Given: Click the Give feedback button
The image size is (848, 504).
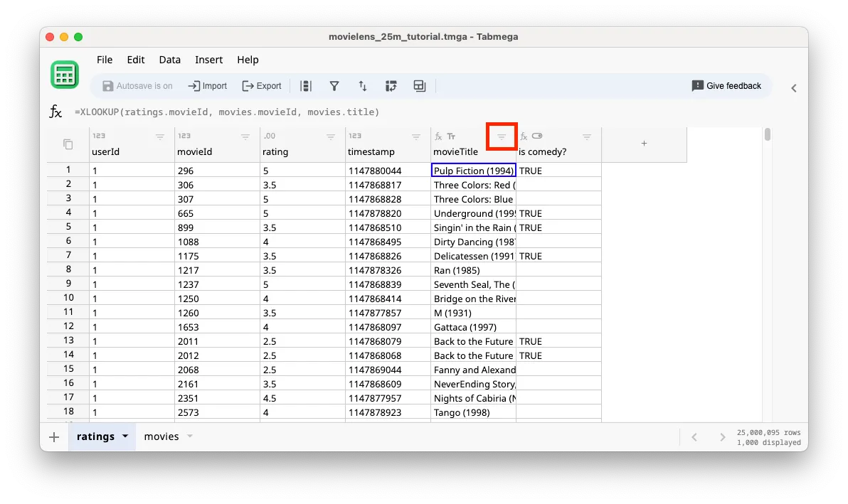Looking at the screenshot, I should [x=726, y=85].
